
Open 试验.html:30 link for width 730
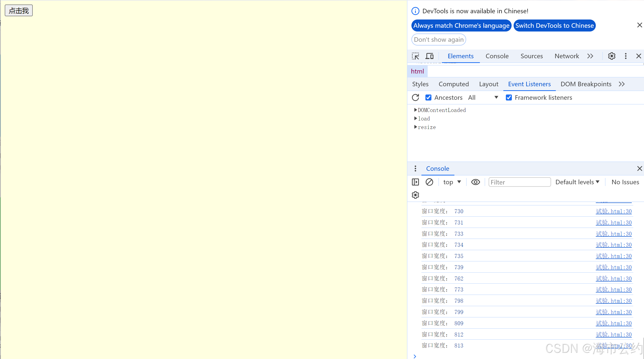(614, 211)
